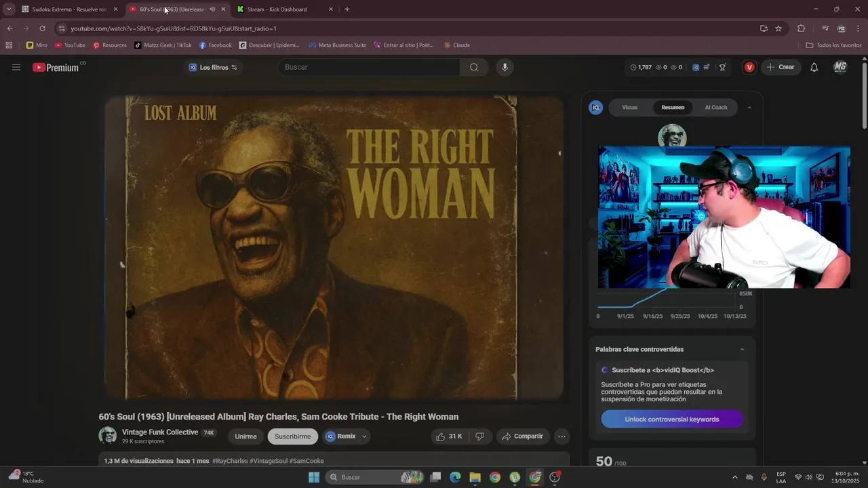Collapse Palabras clave controvertidas section
868x488 pixels.
pos(742,350)
